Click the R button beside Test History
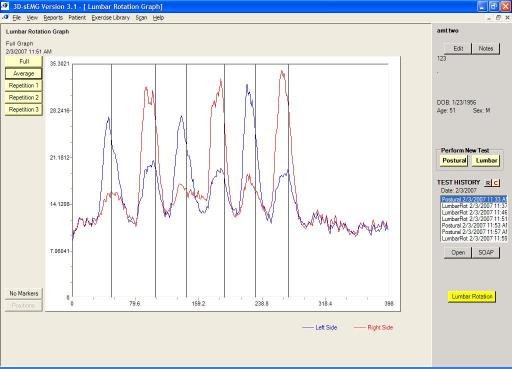The height and width of the screenshot is (369, 512). [x=488, y=183]
